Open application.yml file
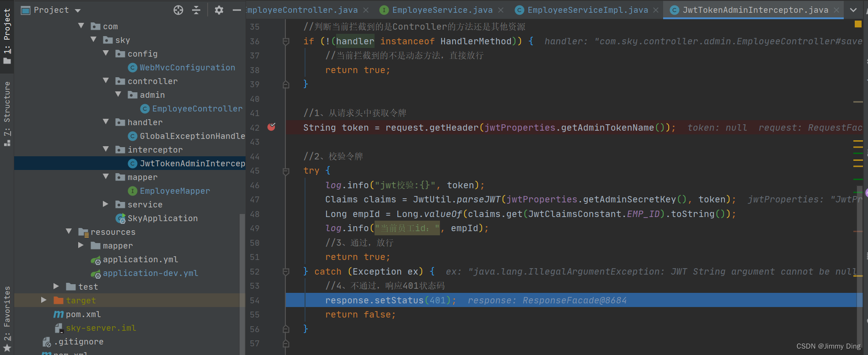 coord(140,260)
